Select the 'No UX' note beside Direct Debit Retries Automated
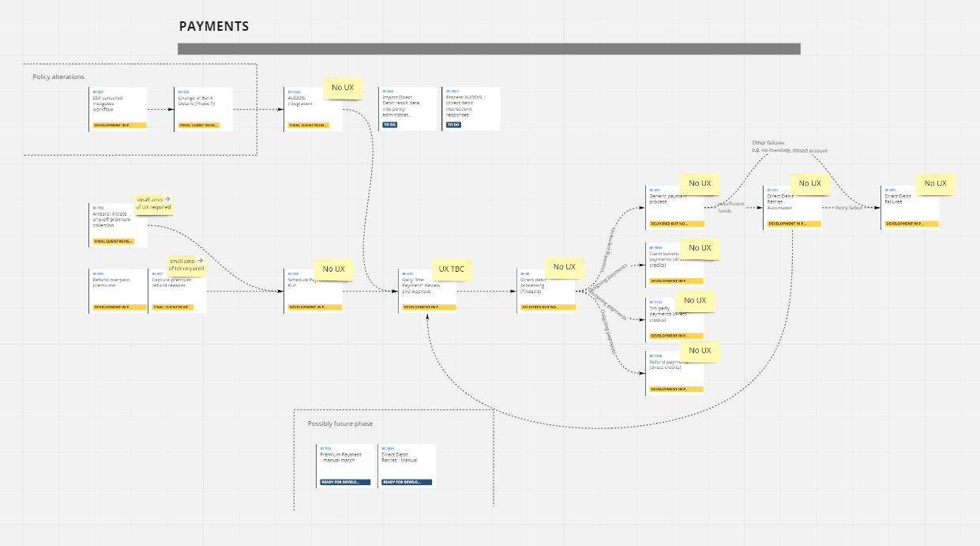Viewport: 980px width, 546px height. coord(809,183)
